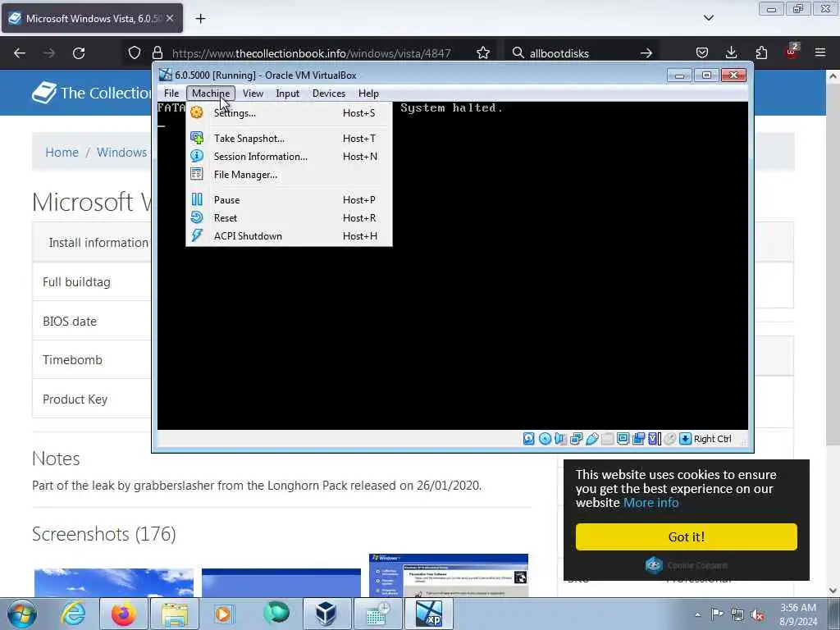Click the ACPI Shutdown lightning icon in menu

click(x=197, y=235)
